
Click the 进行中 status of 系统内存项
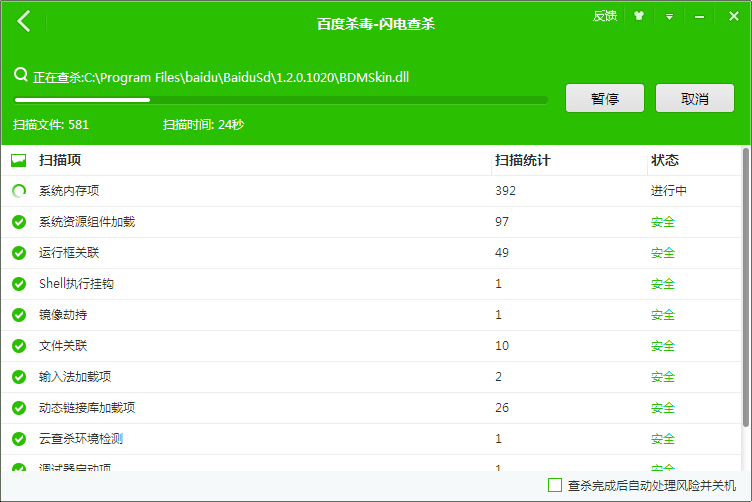[669, 191]
